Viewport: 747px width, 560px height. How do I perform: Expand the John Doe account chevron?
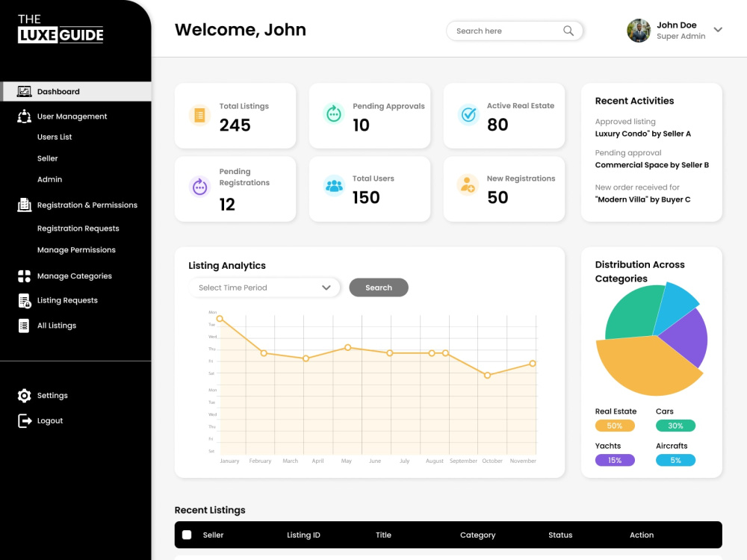click(718, 30)
